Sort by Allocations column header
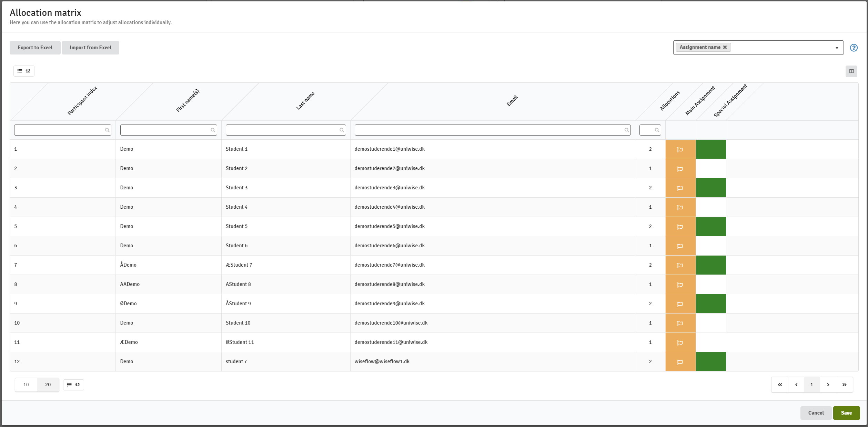Screen dimensions: 868x427 pyautogui.click(x=669, y=101)
